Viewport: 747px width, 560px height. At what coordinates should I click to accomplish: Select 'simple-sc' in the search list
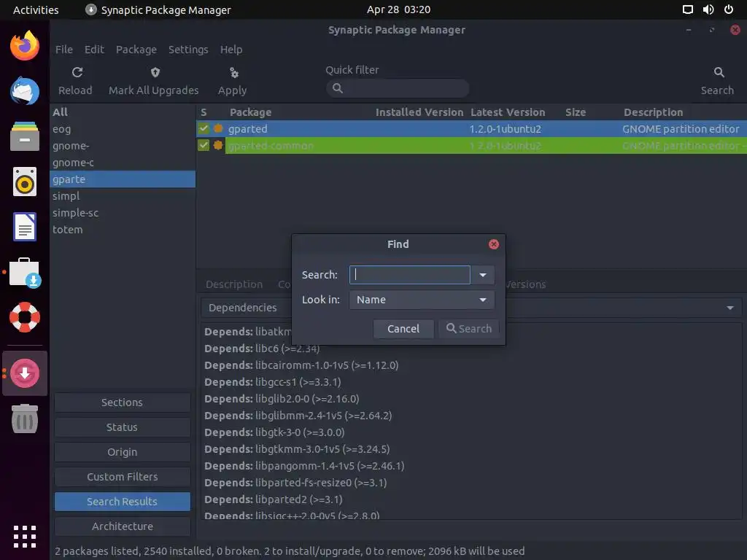point(123,213)
